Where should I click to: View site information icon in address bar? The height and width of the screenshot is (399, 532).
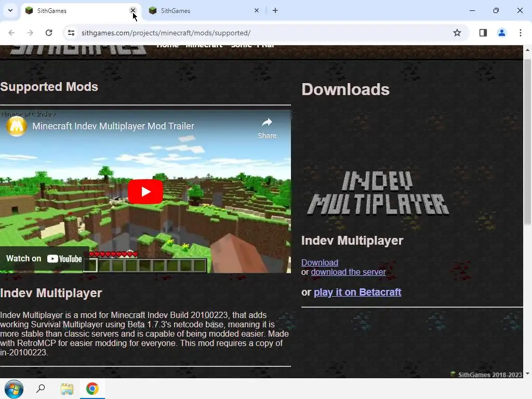71,33
